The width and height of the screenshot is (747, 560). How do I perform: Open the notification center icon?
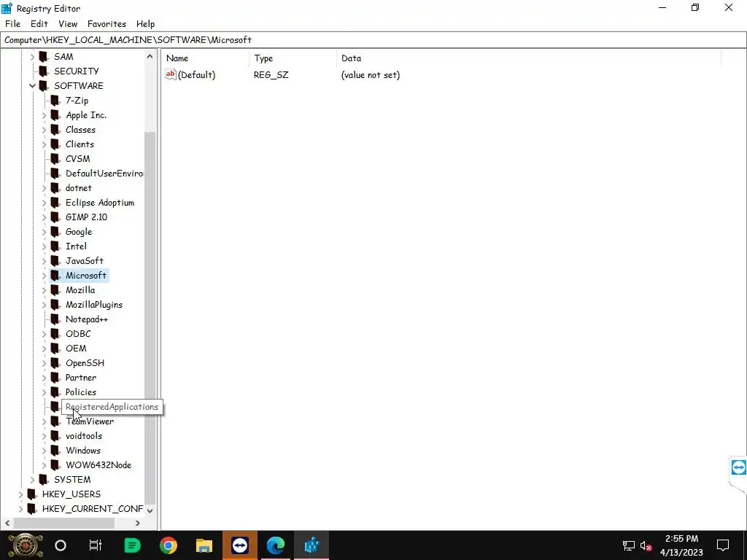point(723,545)
